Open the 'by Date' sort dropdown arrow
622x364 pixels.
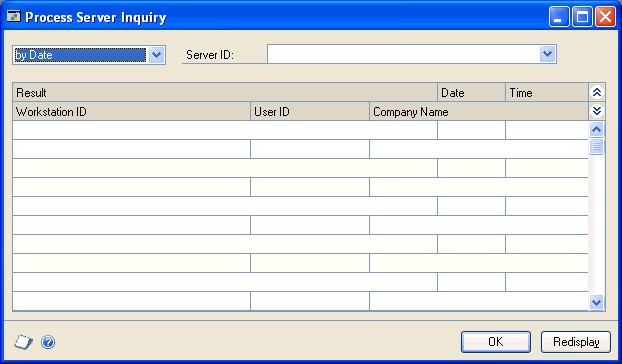tap(157, 55)
